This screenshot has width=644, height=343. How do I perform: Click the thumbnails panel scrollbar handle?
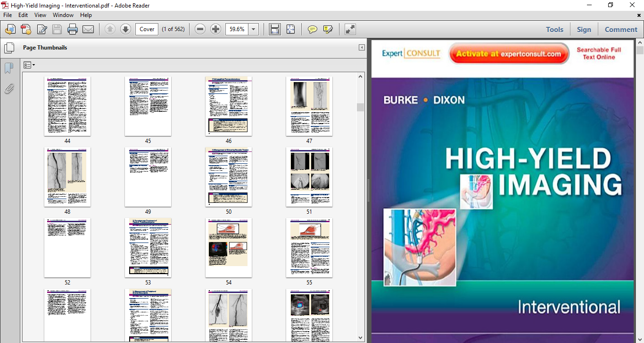click(361, 107)
